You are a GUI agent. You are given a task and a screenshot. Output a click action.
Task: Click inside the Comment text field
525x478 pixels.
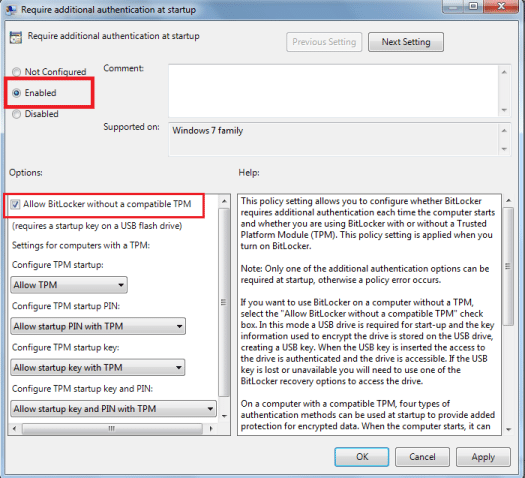pos(334,91)
